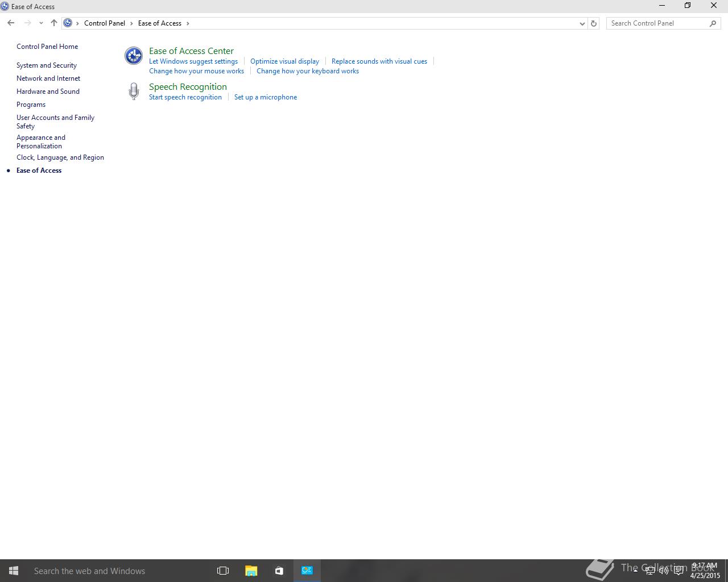Click the volume speaker tray icon
This screenshot has height=582, width=728.
(664, 571)
